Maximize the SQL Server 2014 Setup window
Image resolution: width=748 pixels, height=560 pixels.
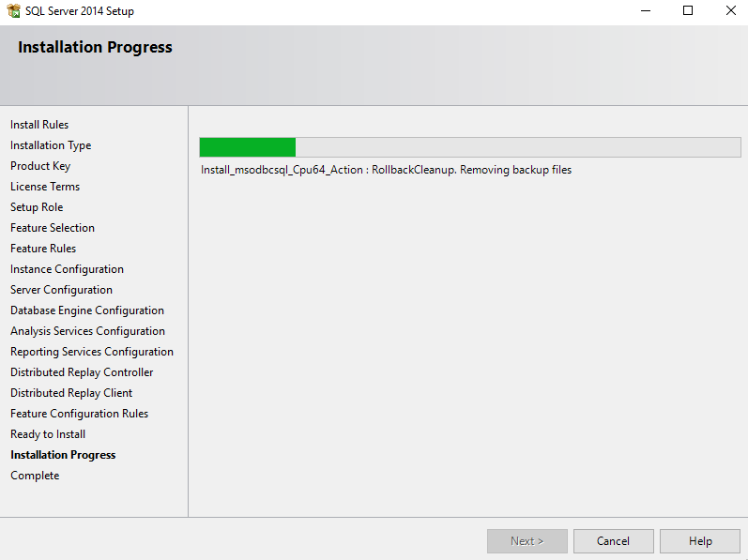pos(687,10)
